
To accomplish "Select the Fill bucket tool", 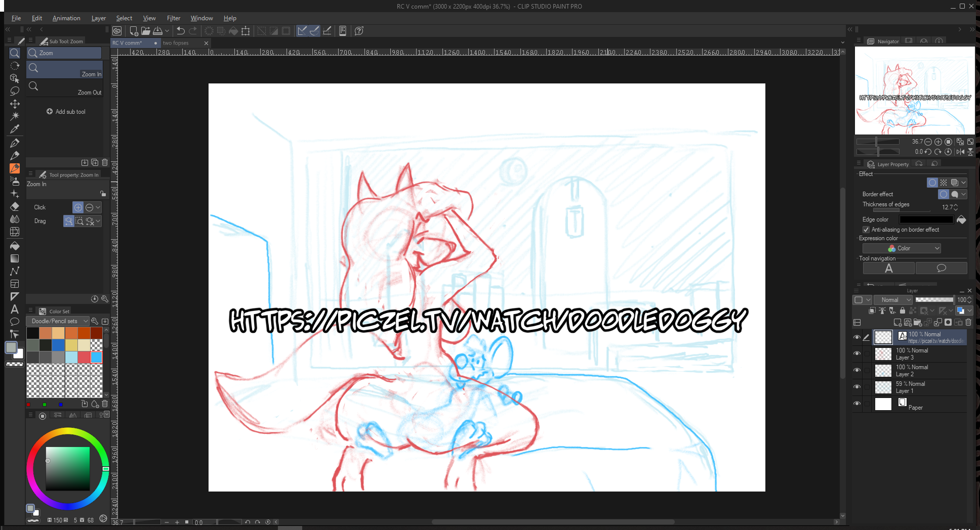I will (15, 246).
